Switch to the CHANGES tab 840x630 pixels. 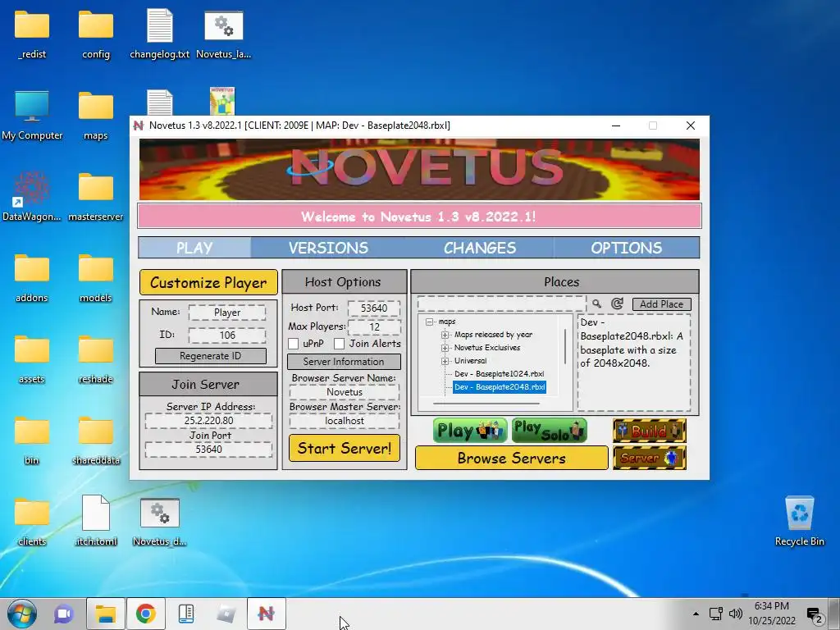pyautogui.click(x=479, y=248)
